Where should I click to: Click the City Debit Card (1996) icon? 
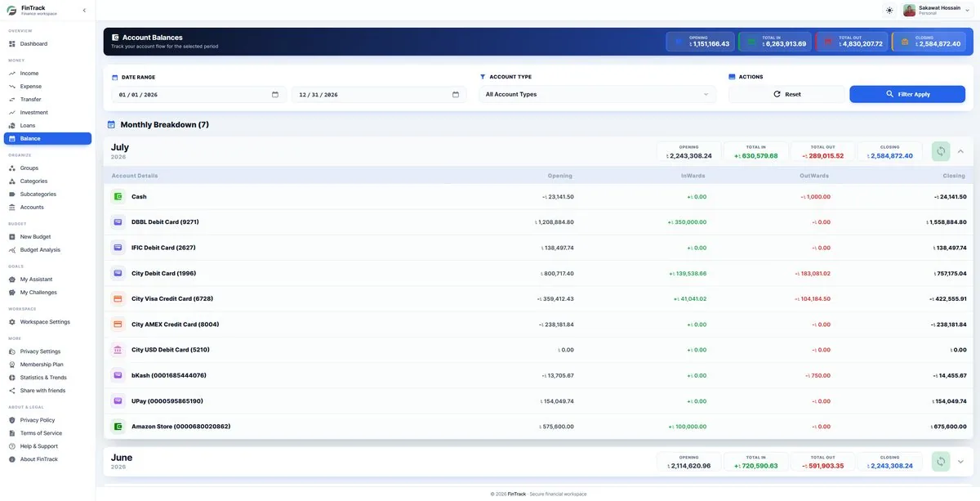tap(118, 274)
